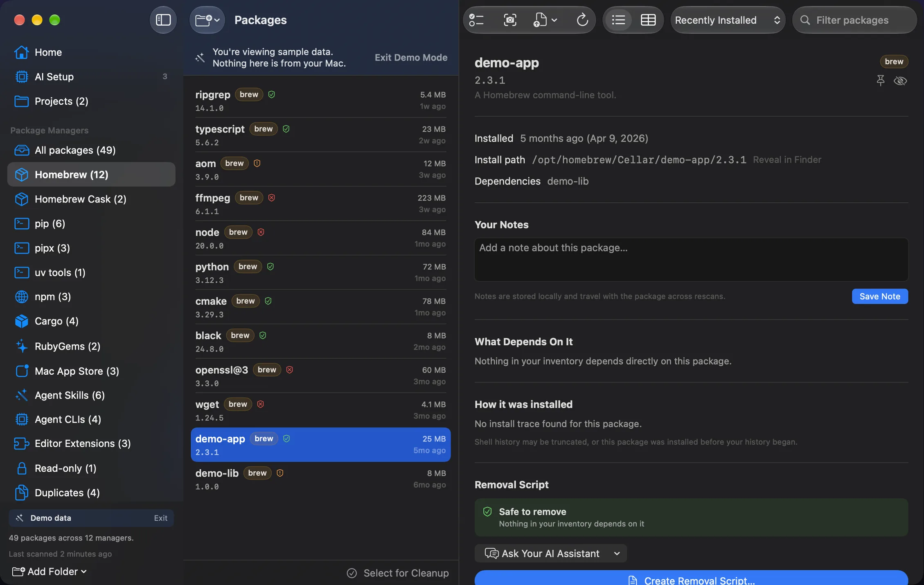924x585 pixels.
Task: Open AI Setup section
Action: point(91,76)
